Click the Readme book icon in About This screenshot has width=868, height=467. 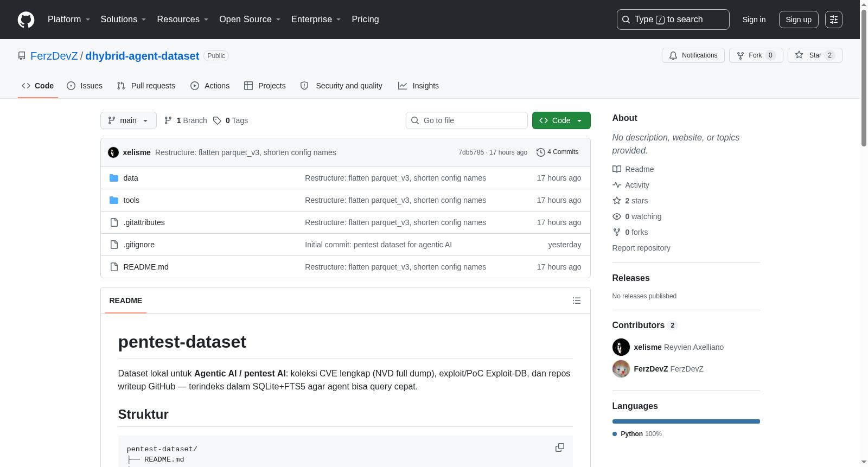coord(617,169)
